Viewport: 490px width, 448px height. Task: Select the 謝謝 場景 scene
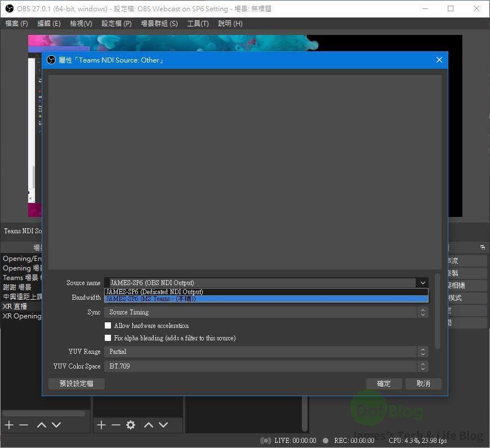pyautogui.click(x=21, y=287)
